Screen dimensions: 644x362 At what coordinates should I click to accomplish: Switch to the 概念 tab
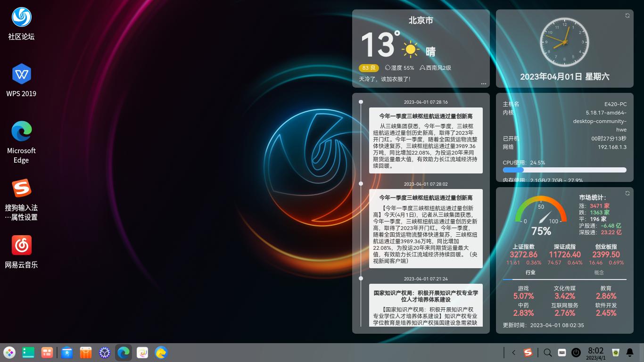[x=599, y=272]
